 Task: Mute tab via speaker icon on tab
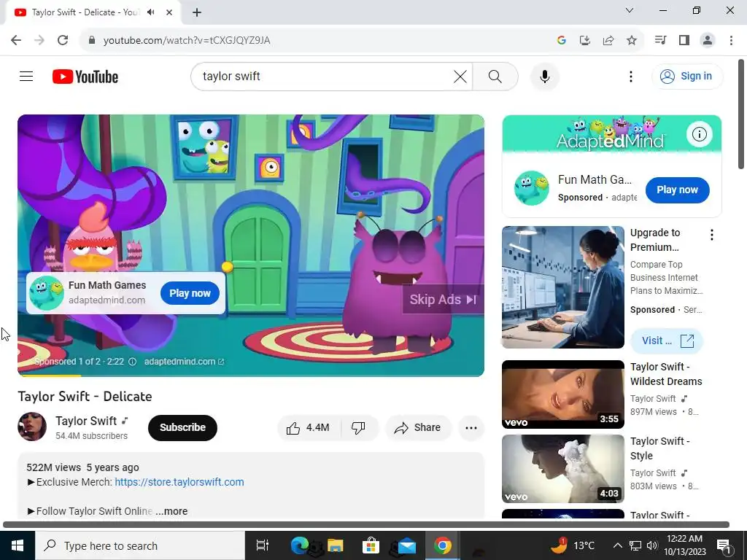tap(151, 12)
